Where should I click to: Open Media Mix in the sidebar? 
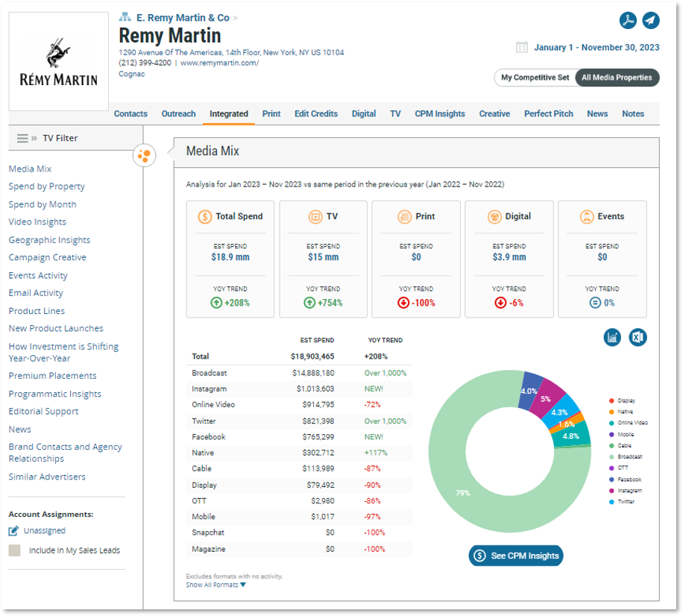pos(30,169)
